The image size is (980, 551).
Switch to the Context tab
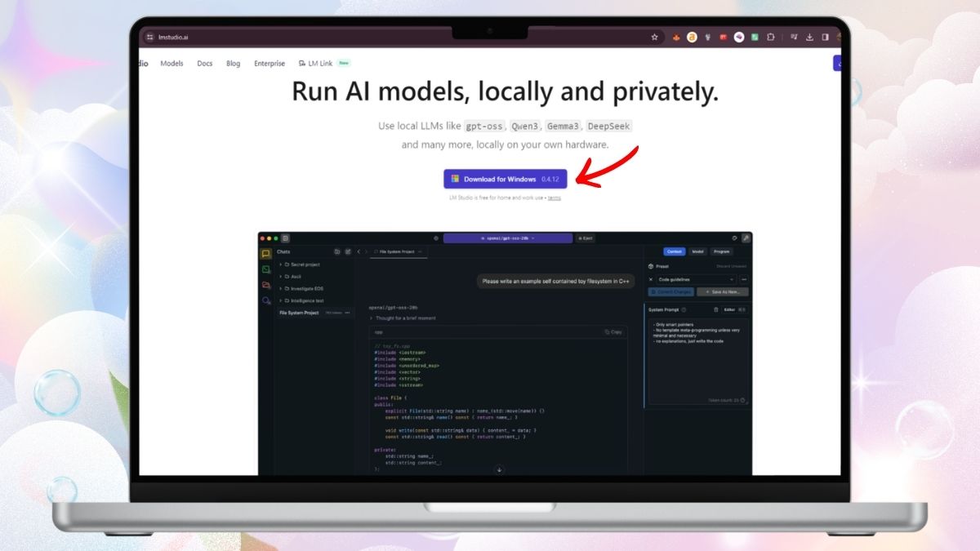coord(674,251)
